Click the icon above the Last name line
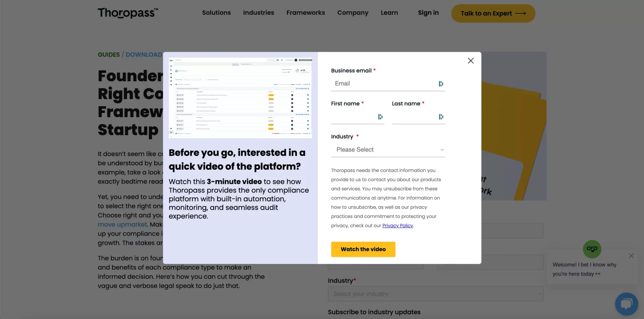644x319 pixels. click(x=441, y=117)
